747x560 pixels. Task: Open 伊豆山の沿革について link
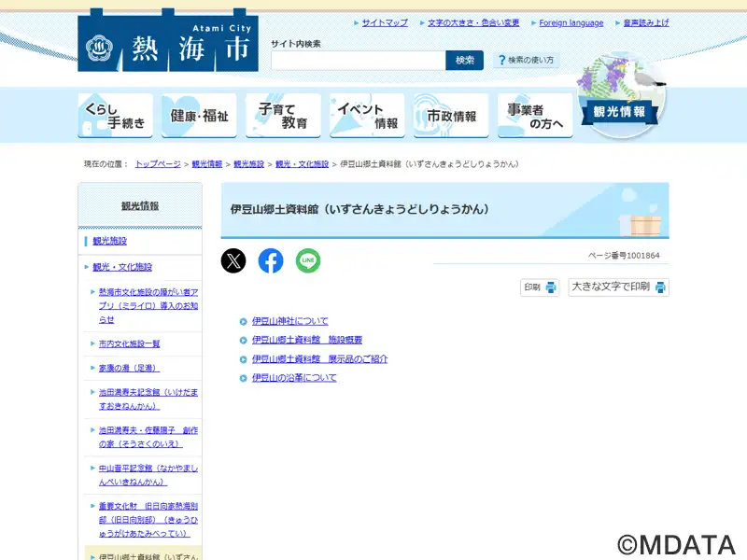point(294,378)
